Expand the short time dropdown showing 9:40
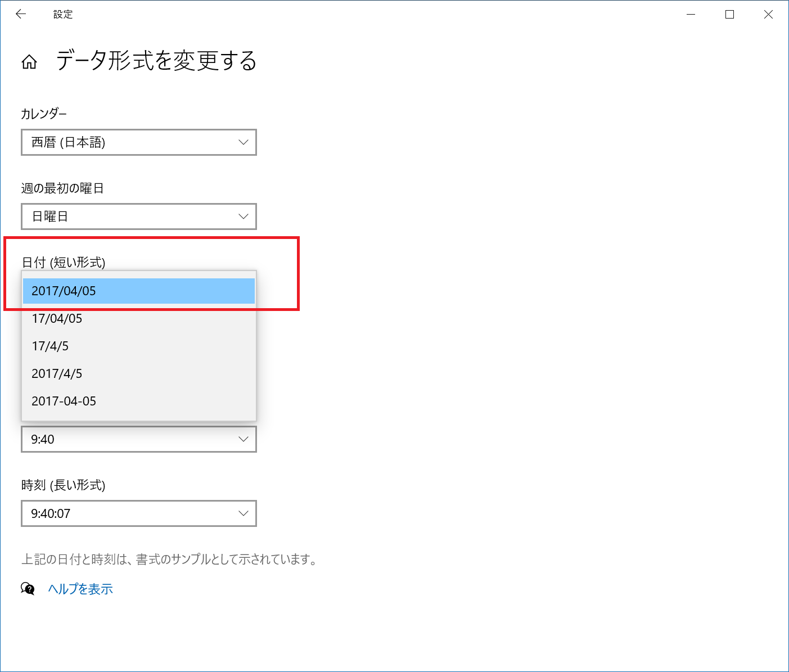The height and width of the screenshot is (672, 789). pyautogui.click(x=139, y=439)
